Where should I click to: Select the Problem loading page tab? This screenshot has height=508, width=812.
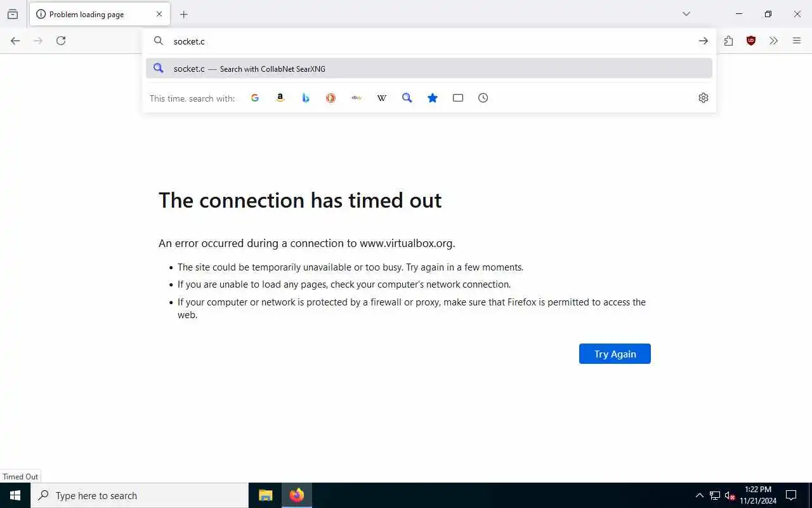click(100, 14)
